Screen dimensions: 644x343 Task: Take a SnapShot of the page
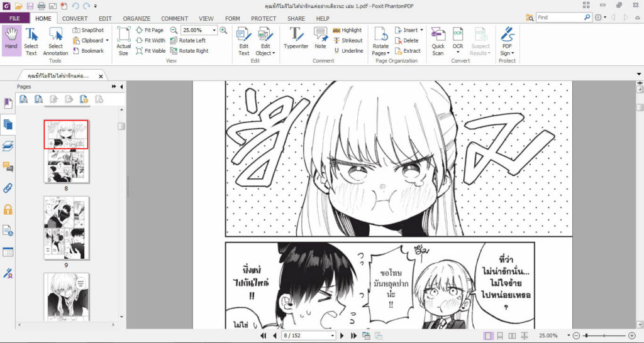(88, 30)
